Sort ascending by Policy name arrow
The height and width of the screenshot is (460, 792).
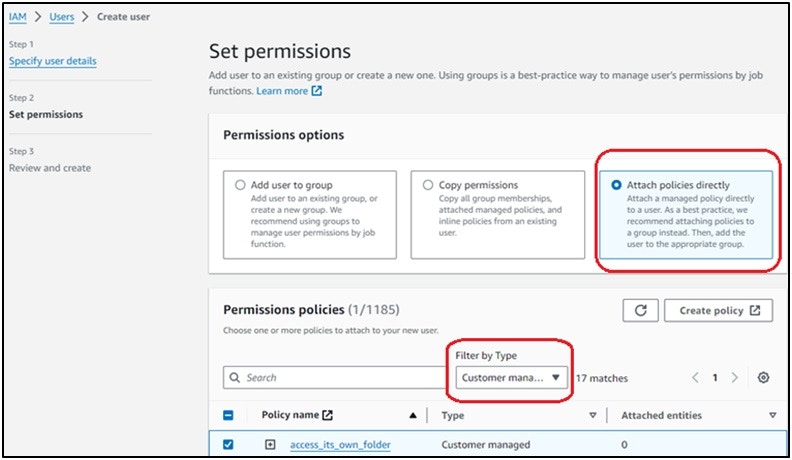click(413, 415)
